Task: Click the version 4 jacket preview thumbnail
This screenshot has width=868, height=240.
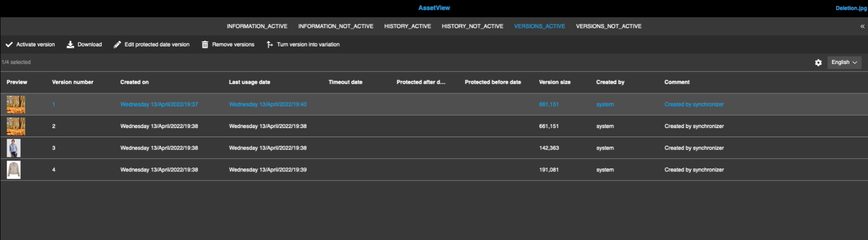Action: pyautogui.click(x=14, y=170)
